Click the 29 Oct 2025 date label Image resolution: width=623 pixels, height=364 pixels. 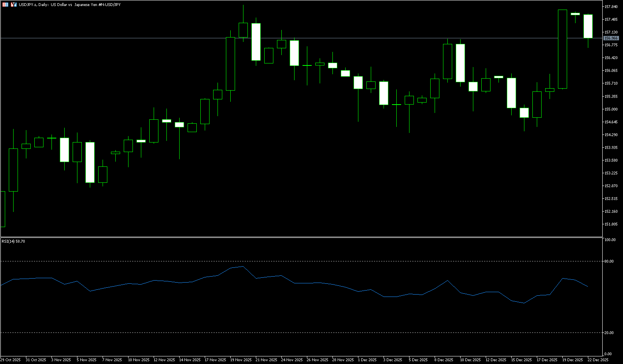(x=11, y=360)
